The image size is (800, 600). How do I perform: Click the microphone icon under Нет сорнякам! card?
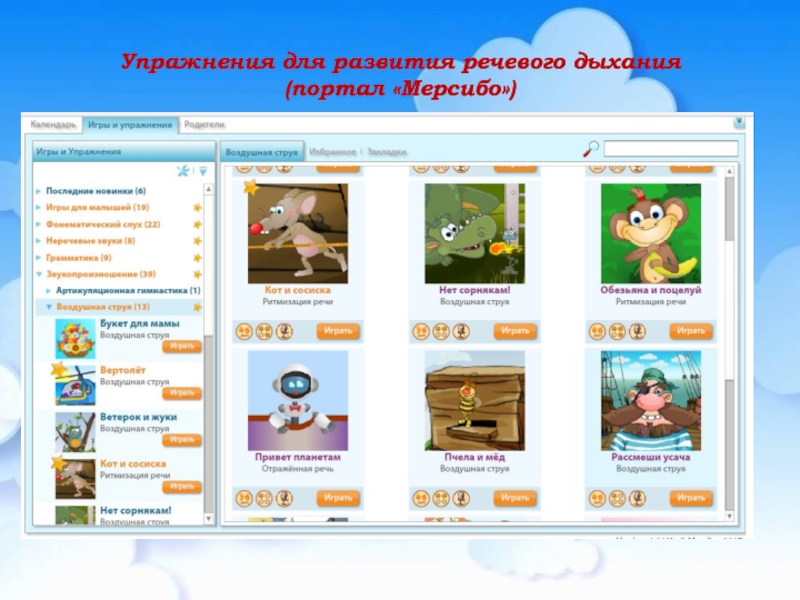point(461,332)
